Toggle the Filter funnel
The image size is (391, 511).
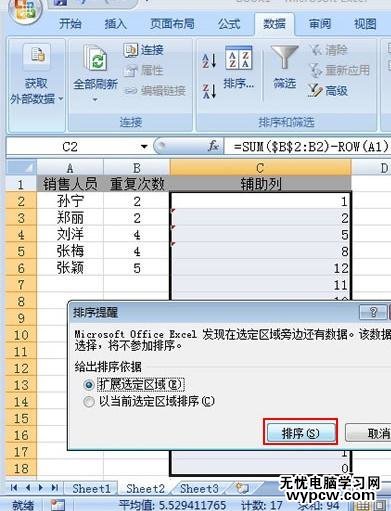click(284, 68)
